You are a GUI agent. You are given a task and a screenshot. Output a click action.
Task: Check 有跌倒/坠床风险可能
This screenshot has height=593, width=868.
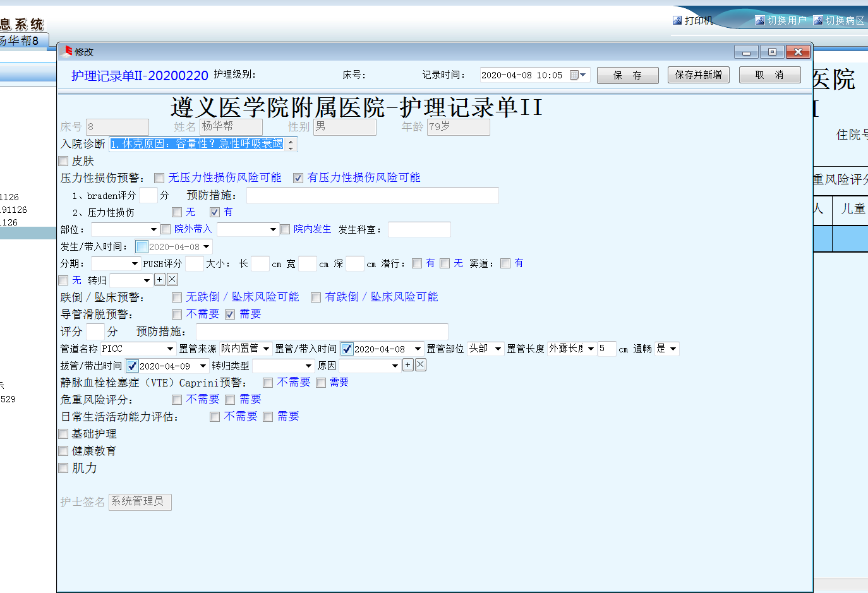pos(316,297)
